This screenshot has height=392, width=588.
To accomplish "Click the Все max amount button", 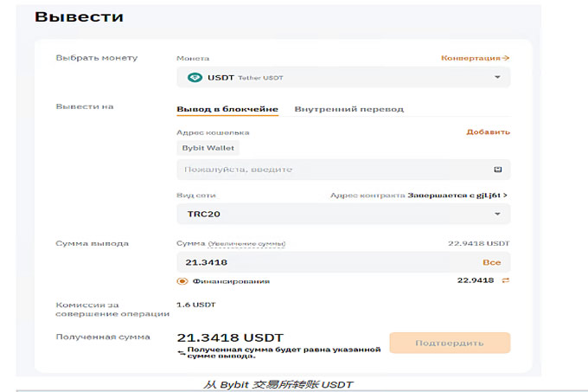I will click(x=492, y=262).
